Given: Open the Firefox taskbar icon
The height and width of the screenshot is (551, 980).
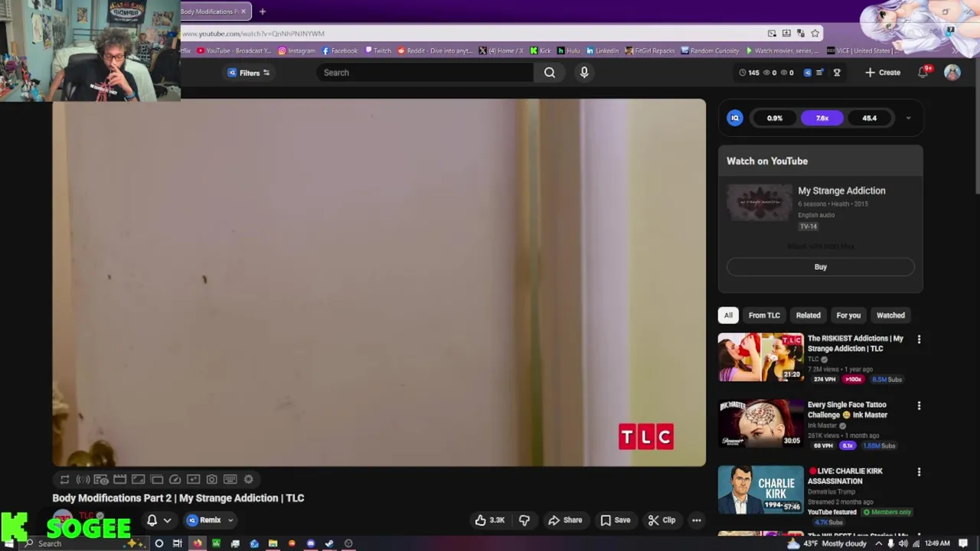Looking at the screenshot, I should pos(198,543).
